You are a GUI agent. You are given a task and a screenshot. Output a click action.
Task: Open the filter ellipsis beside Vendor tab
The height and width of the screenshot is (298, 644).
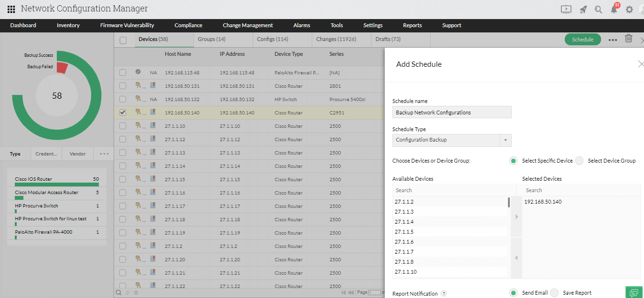click(x=104, y=153)
